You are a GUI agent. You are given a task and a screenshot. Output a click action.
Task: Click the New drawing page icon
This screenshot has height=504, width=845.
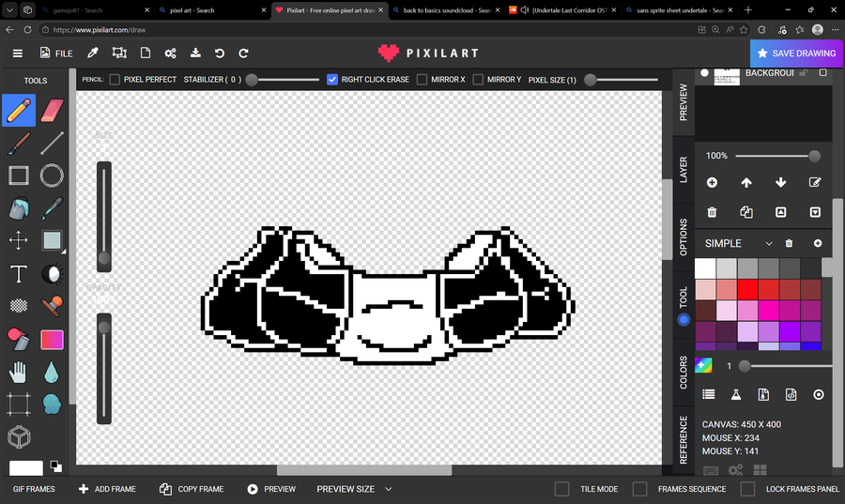click(145, 53)
